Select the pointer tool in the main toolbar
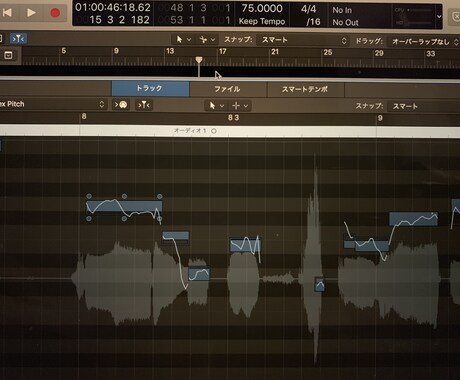This screenshot has width=460, height=380. pyautogui.click(x=179, y=39)
